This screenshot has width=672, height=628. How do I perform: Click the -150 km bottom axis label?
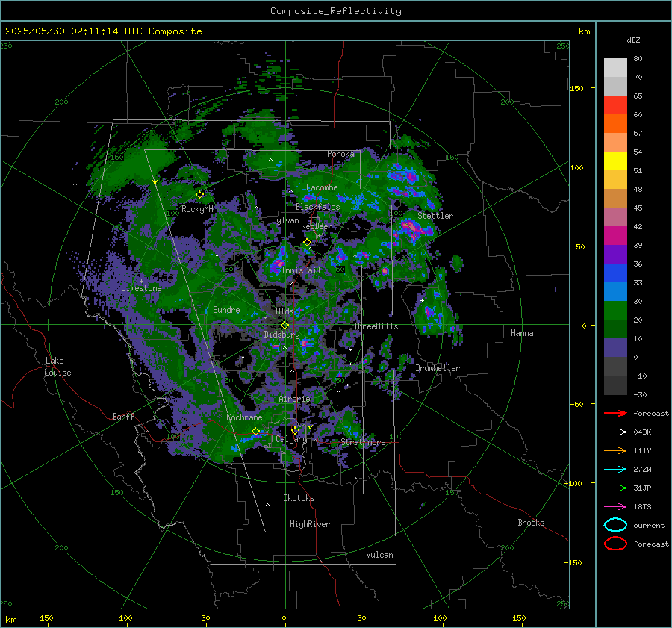point(44,618)
